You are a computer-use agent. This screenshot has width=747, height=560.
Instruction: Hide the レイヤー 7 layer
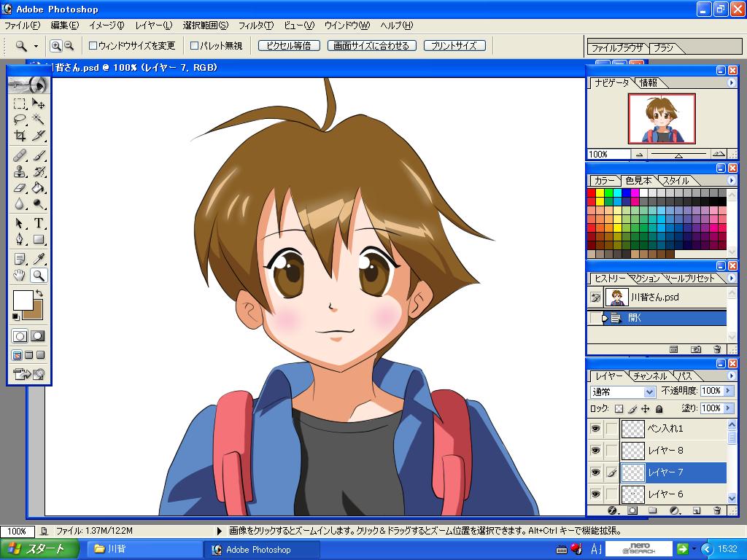[595, 472]
